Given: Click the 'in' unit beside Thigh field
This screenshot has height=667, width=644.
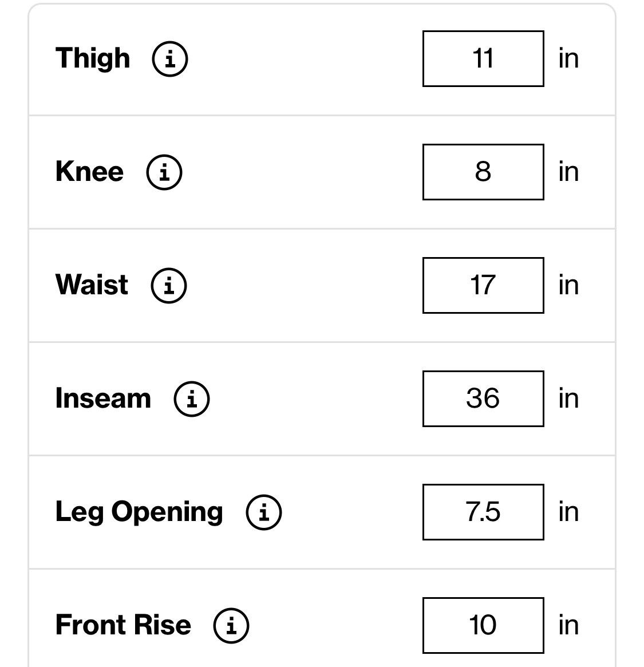Looking at the screenshot, I should tap(568, 59).
